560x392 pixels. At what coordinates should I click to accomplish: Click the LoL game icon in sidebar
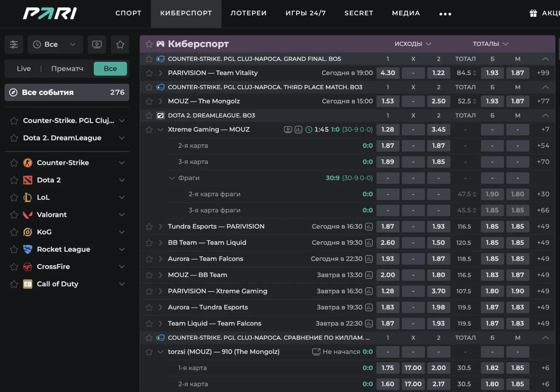(x=28, y=197)
